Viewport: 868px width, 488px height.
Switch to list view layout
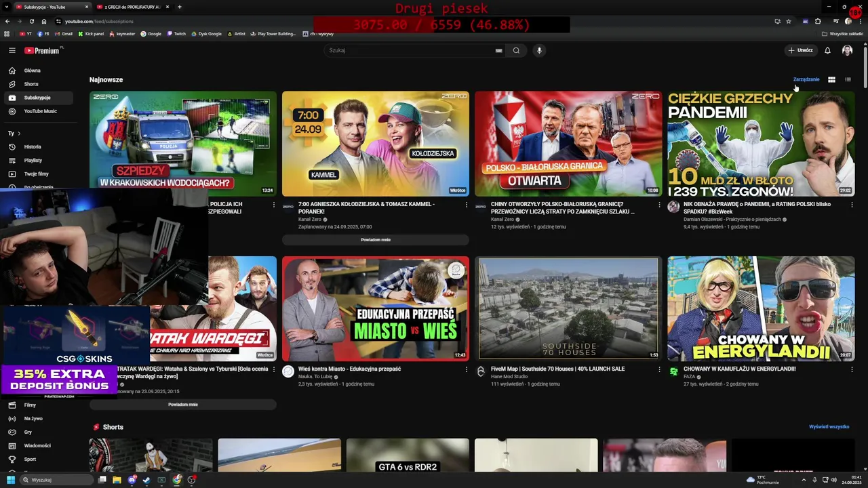click(x=848, y=79)
